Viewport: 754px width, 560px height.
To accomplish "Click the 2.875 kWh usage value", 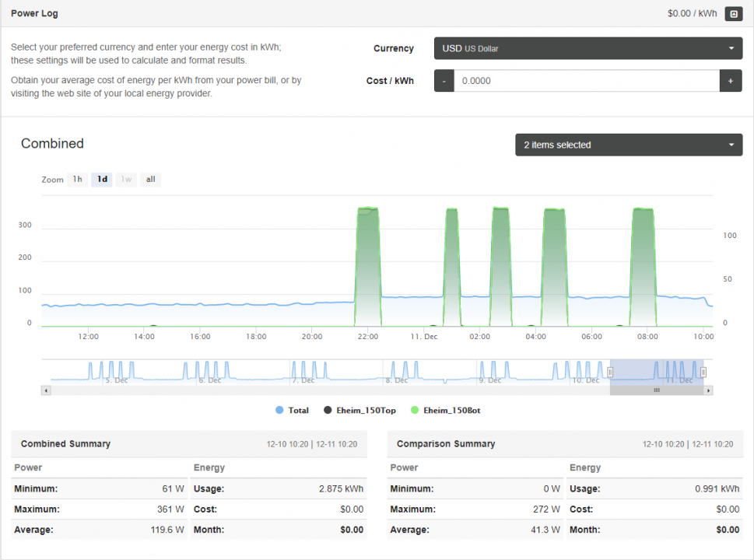I will click(341, 489).
